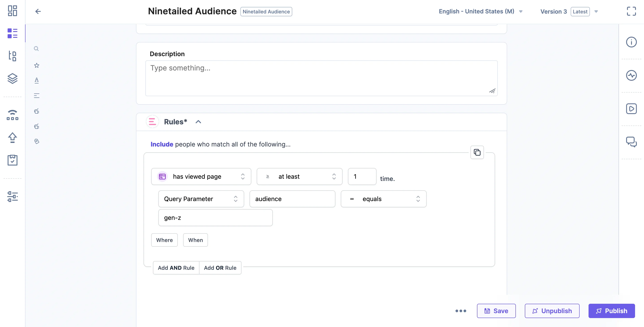
Task: Toggle the Include rule mode link
Action: tap(162, 144)
